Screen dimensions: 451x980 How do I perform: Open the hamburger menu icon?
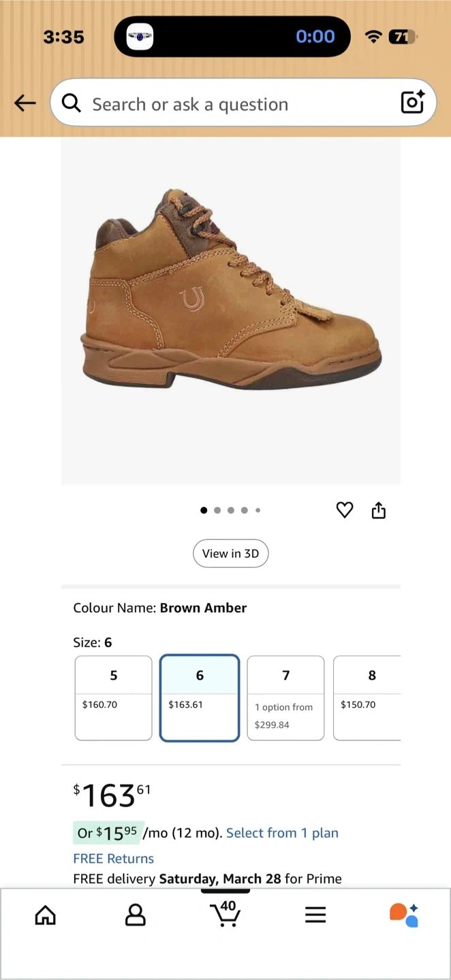(315, 915)
